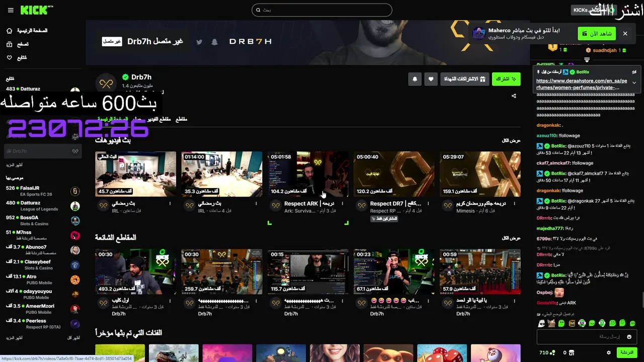Image resolution: width=644 pixels, height=362 pixels.
Task: Click the green chat send button
Action: pyautogui.click(x=627, y=353)
